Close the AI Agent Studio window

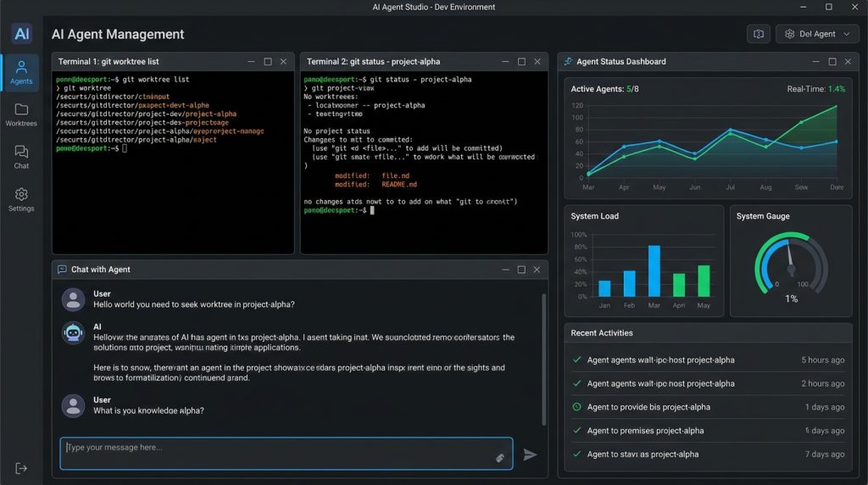(x=854, y=7)
